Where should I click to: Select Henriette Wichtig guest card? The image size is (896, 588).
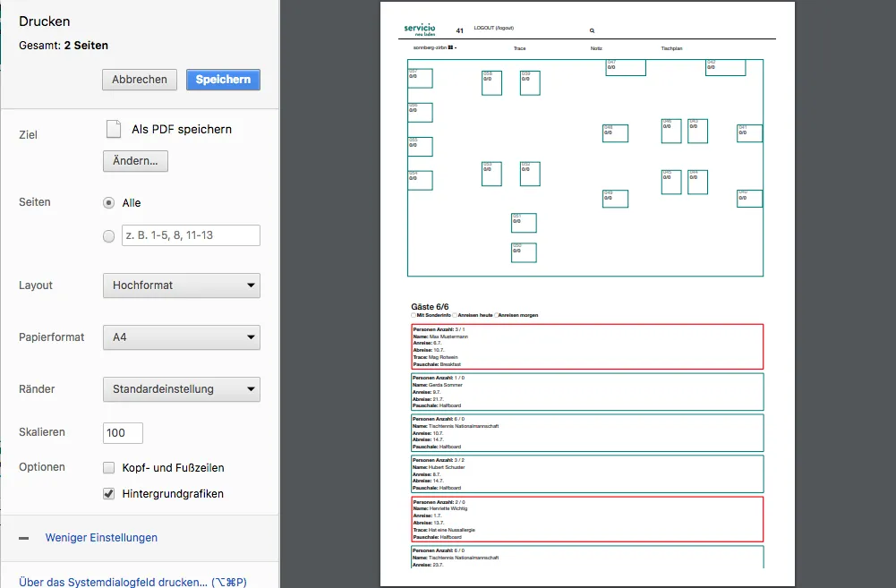(x=587, y=519)
